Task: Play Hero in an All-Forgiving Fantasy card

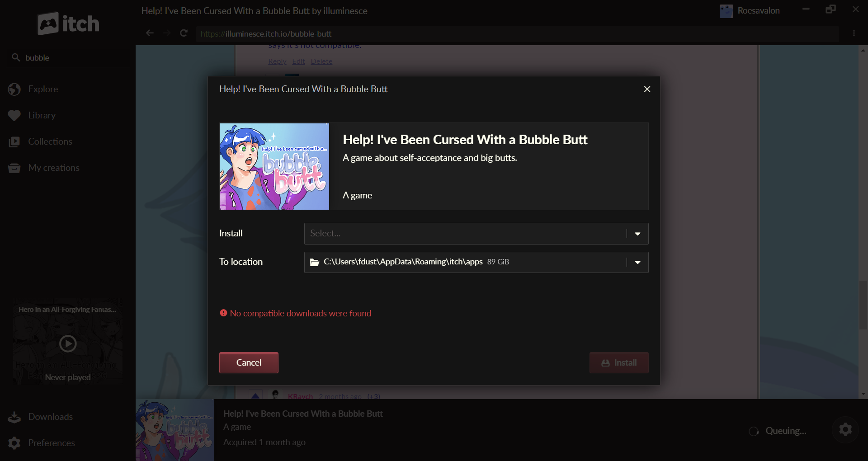Action: (68, 344)
